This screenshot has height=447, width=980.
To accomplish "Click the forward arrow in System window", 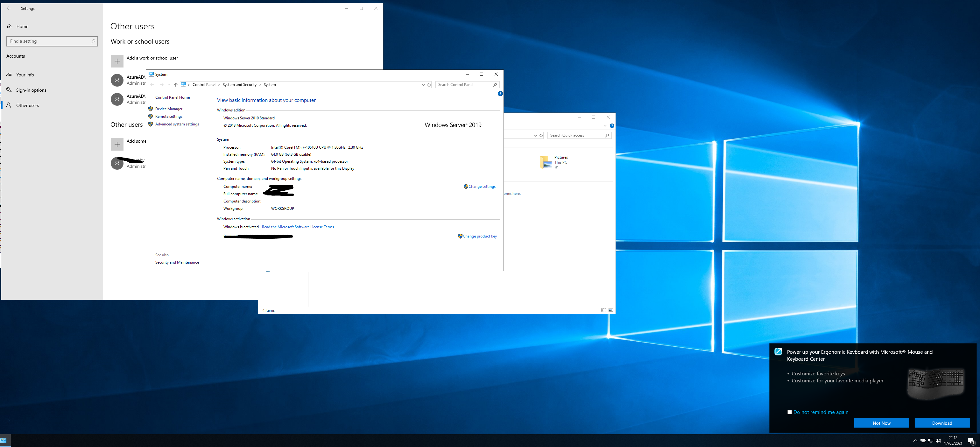I will (162, 84).
